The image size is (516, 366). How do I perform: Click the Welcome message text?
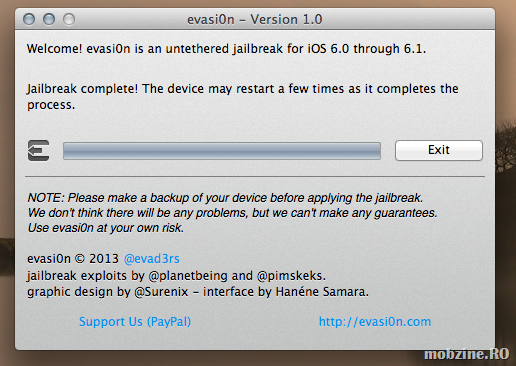[x=226, y=49]
